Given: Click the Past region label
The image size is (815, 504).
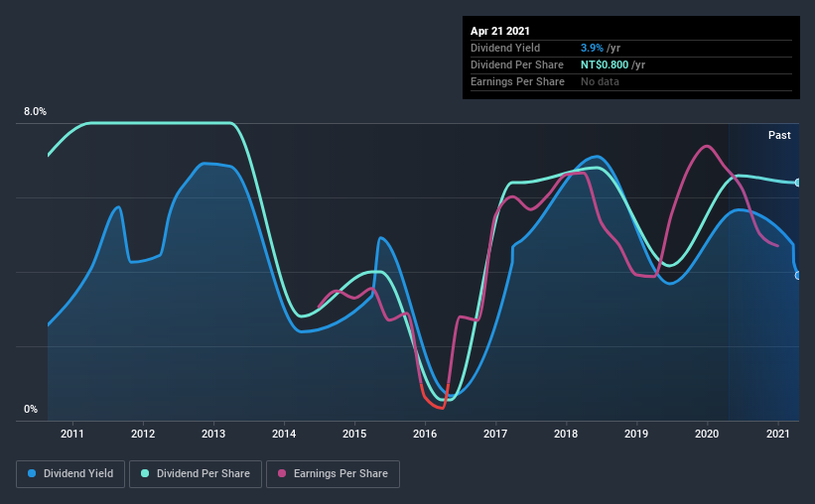Looking at the screenshot, I should point(779,135).
